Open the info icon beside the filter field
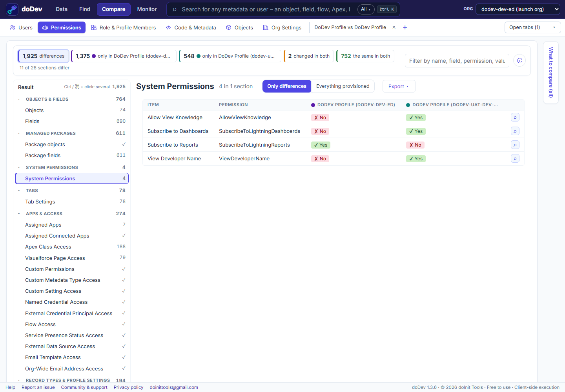This screenshot has height=392, width=565. tap(519, 60)
